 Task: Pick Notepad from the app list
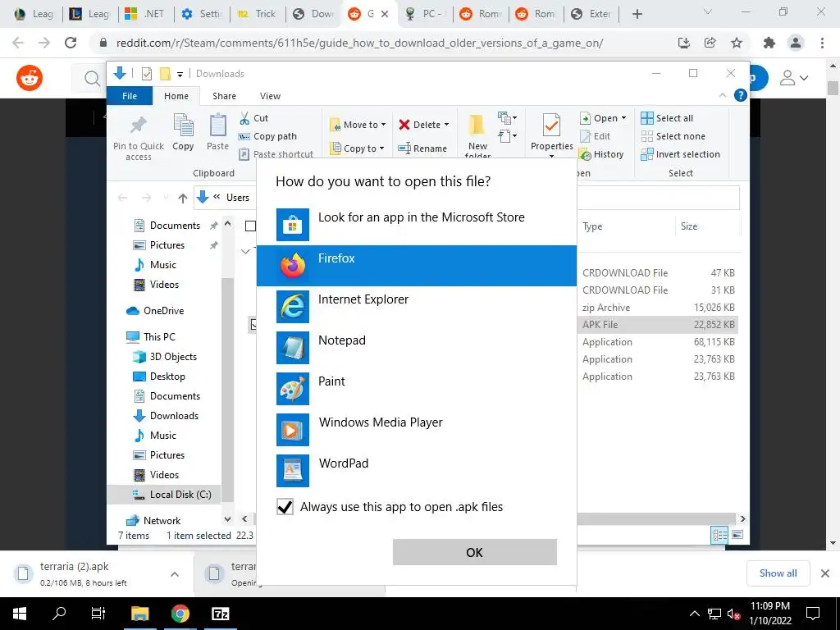coord(416,348)
